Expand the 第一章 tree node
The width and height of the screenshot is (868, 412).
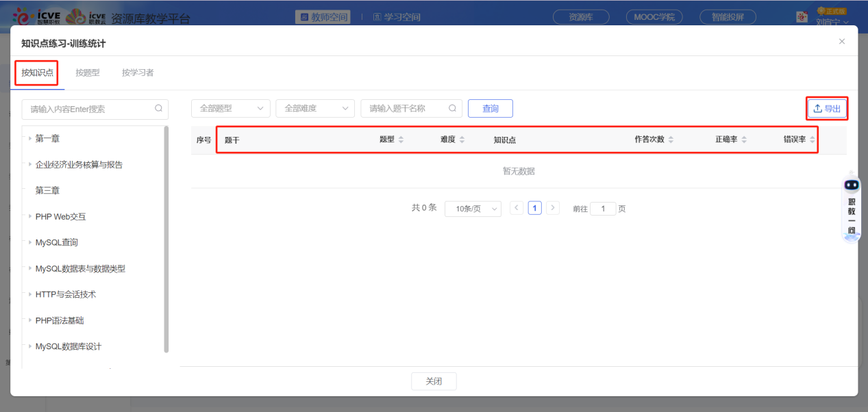[x=30, y=138]
